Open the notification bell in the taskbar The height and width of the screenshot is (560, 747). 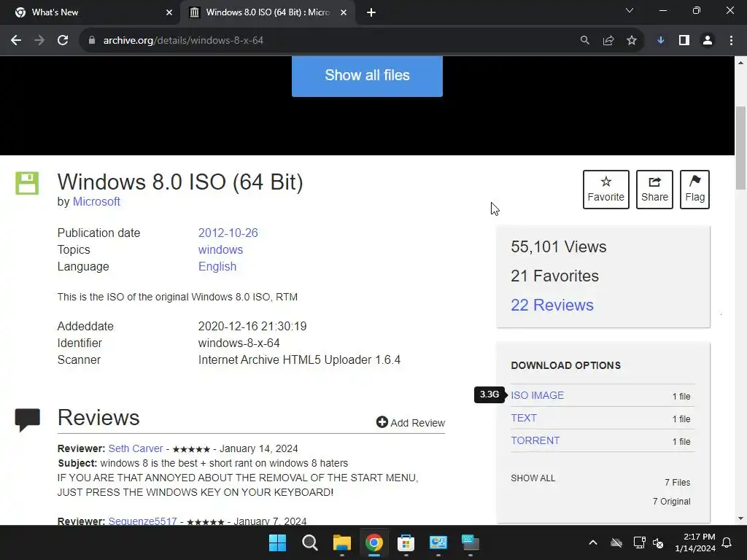click(727, 542)
